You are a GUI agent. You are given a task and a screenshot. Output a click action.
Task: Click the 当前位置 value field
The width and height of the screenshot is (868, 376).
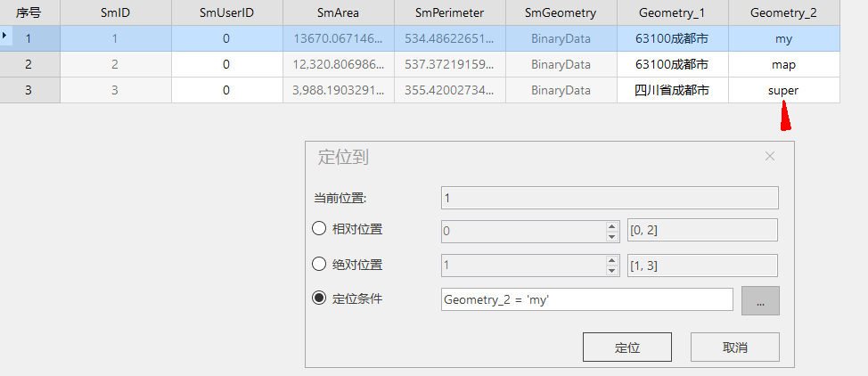(610, 198)
